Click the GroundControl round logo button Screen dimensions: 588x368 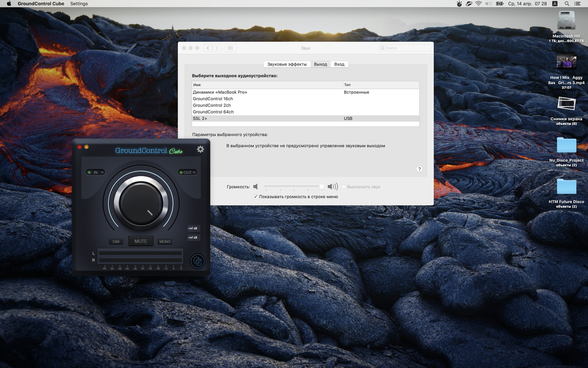pyautogui.click(x=198, y=261)
